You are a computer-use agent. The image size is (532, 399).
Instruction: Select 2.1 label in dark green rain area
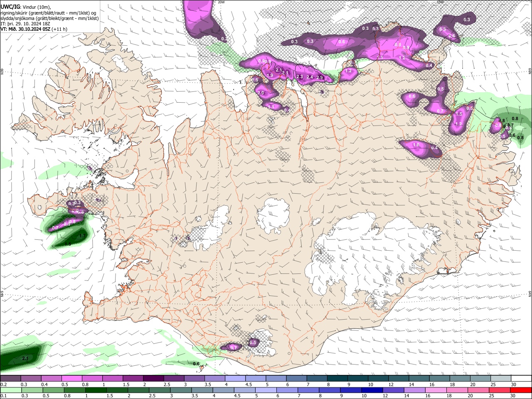25,358
